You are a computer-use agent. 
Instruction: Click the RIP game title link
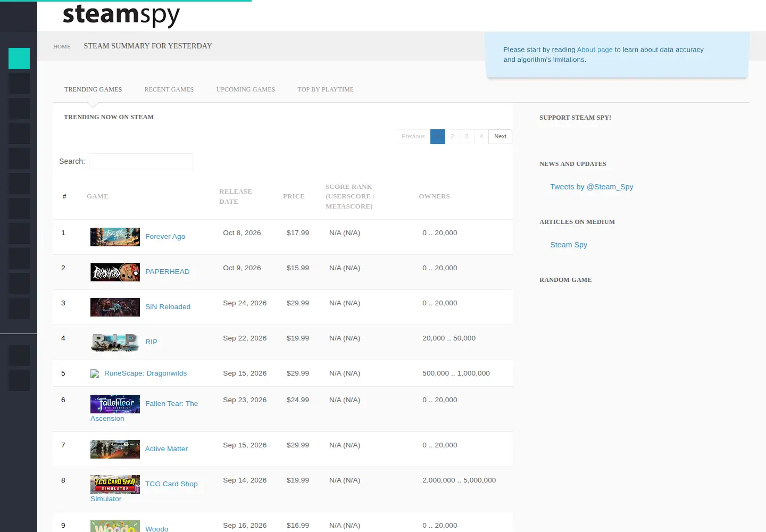tap(152, 342)
